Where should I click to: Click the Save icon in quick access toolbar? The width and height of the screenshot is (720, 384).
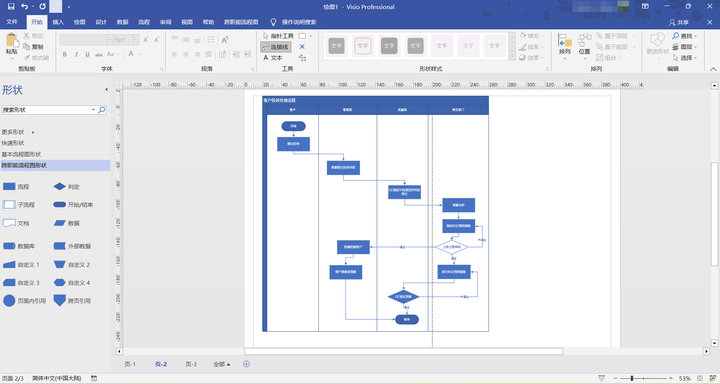pyautogui.click(x=11, y=6)
